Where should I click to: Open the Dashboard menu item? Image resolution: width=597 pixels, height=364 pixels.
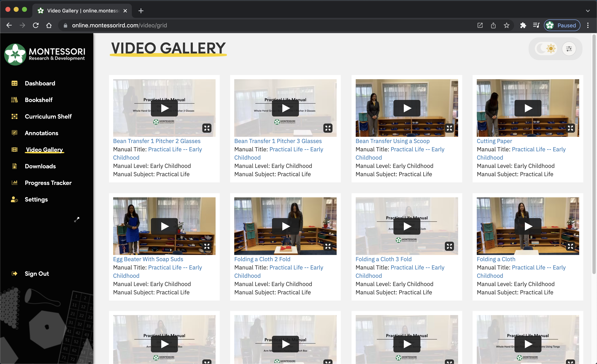(x=40, y=83)
